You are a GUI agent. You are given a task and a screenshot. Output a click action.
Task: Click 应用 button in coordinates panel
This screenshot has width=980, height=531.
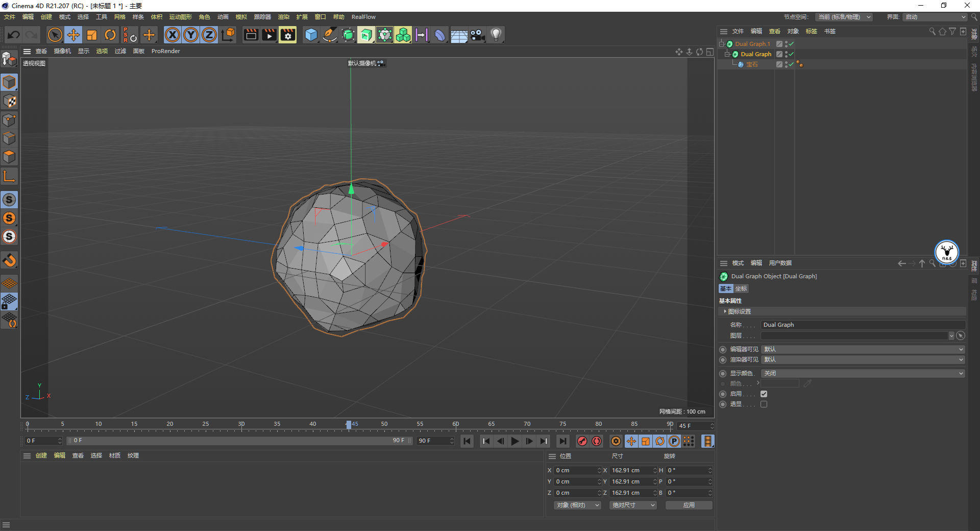pos(689,505)
